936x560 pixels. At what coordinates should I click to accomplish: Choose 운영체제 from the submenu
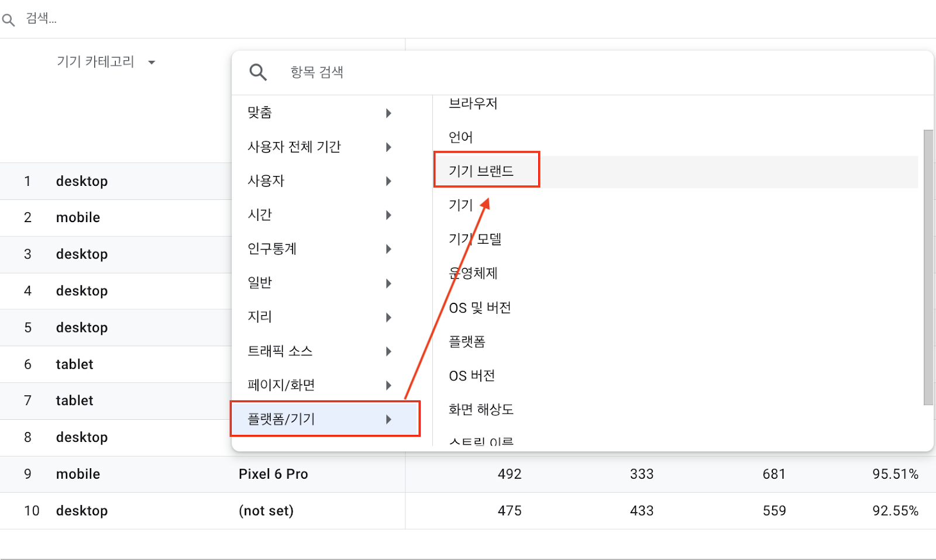pyautogui.click(x=473, y=273)
